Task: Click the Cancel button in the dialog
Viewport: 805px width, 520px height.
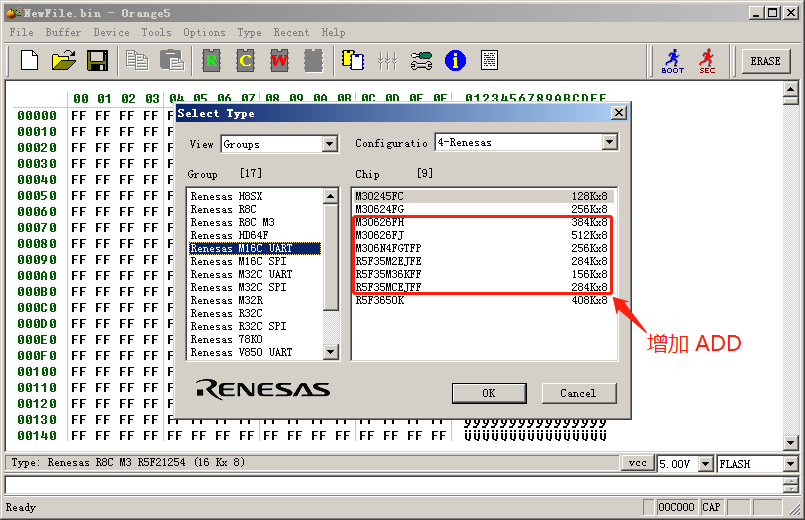Action: point(578,393)
